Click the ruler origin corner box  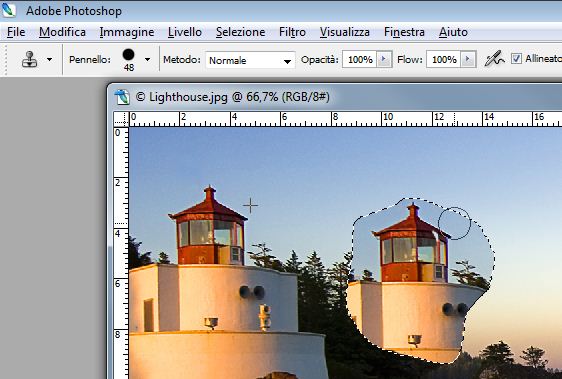[121, 119]
